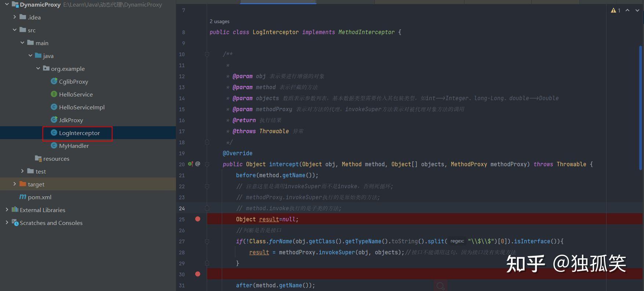The image size is (644, 291).
Task: Jump to next highlighted error arrow
Action: (x=637, y=10)
